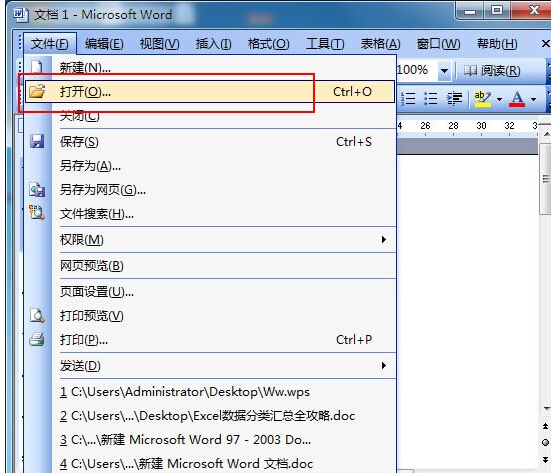Expand the 100% zoom dropdown
This screenshot has width=551, height=473.
445,71
